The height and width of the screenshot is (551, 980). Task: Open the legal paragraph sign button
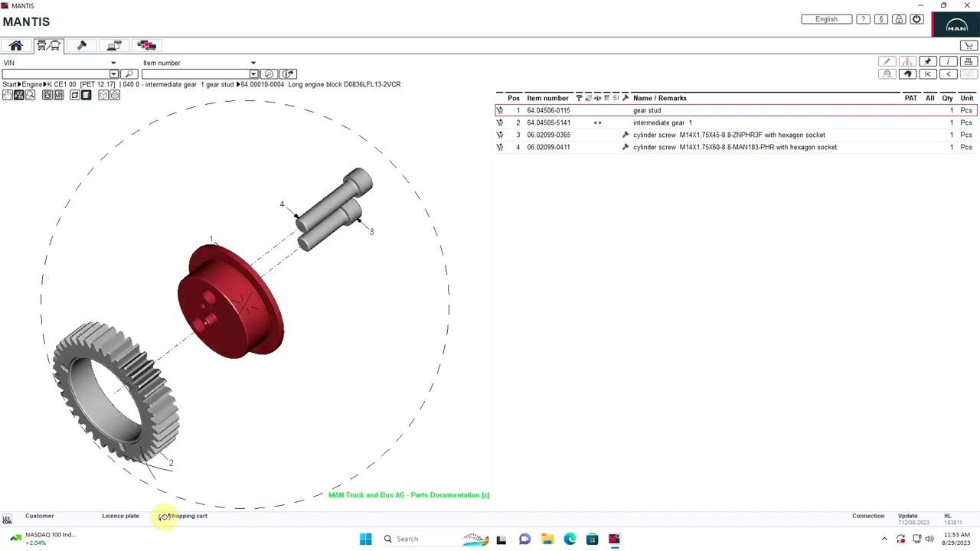881,19
